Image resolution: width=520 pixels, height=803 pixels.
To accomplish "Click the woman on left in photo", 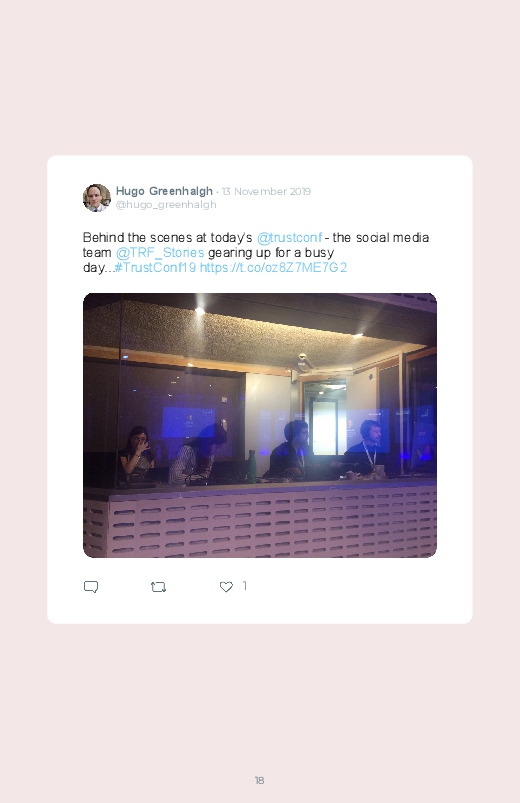I will pos(137,454).
